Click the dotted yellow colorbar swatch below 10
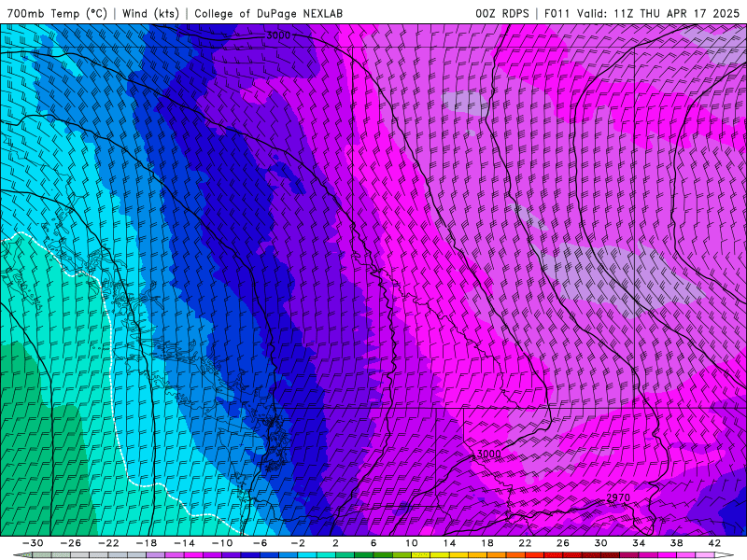The image size is (747, 560). (x=421, y=555)
